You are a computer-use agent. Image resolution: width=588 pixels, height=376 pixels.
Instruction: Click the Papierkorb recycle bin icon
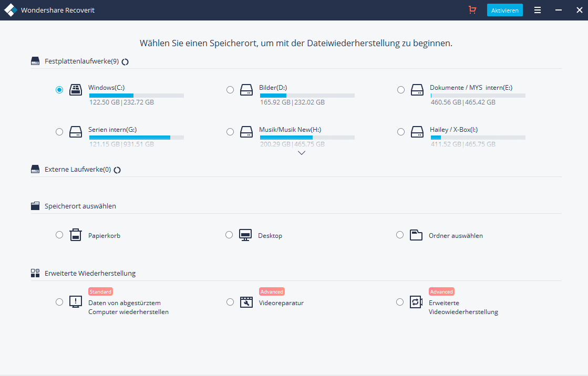(x=76, y=235)
